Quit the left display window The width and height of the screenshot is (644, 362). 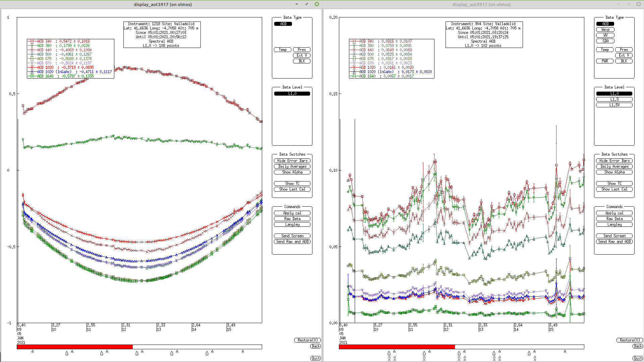point(315,358)
